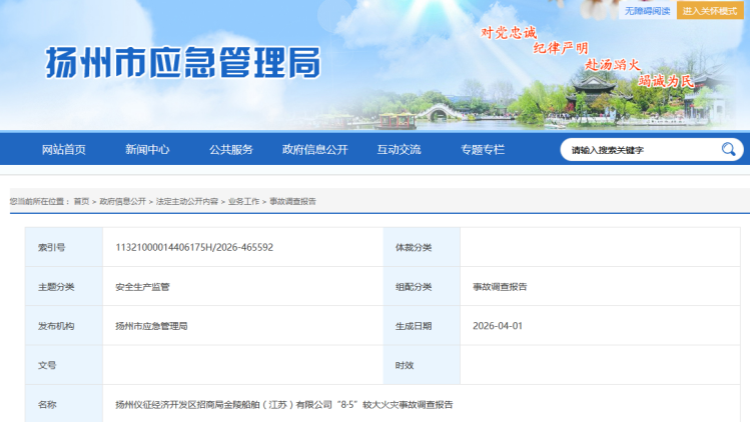Viewport: 750px width, 422px height.
Task: Go to 网站首页 in navigation bar
Action: 64,150
